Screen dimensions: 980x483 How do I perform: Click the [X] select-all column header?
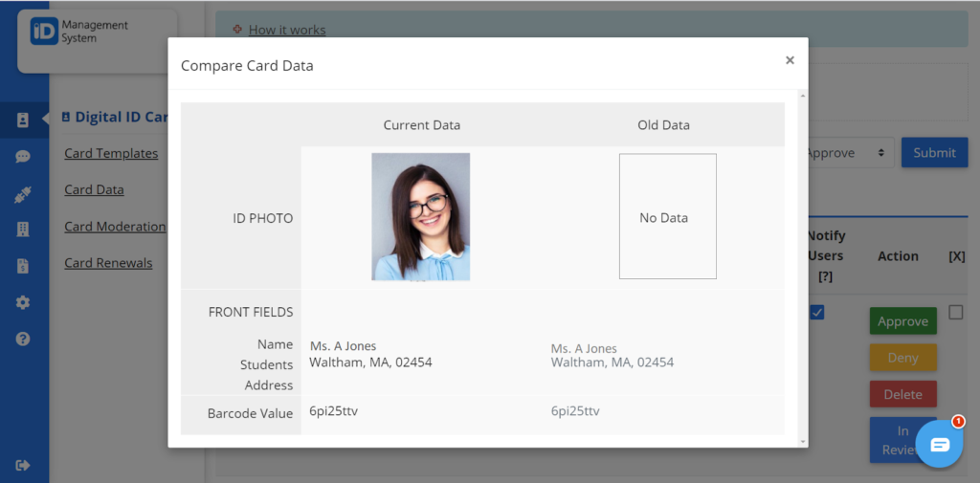pyautogui.click(x=957, y=256)
